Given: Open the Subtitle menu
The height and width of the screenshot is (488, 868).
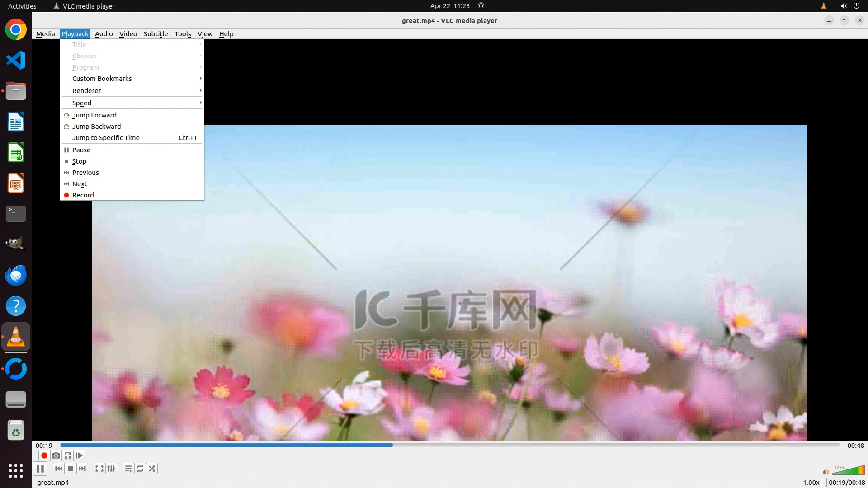Looking at the screenshot, I should pyautogui.click(x=156, y=34).
